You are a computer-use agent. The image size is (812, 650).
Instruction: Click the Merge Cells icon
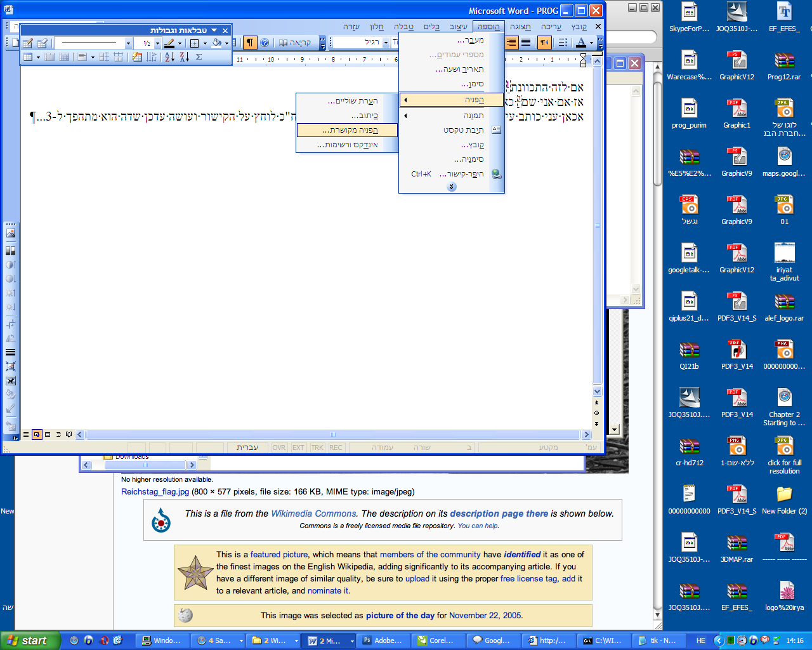click(x=49, y=57)
